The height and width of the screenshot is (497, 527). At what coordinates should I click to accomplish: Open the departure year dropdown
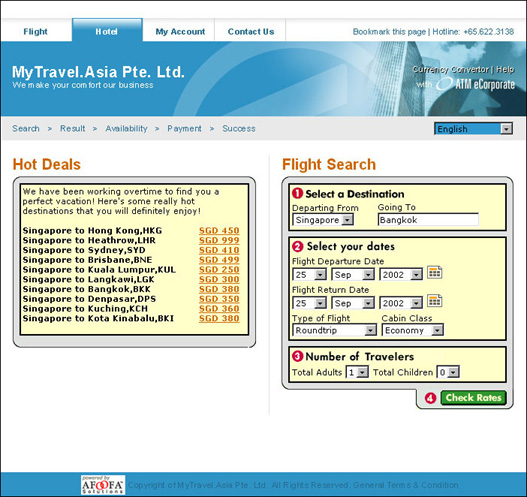401,275
